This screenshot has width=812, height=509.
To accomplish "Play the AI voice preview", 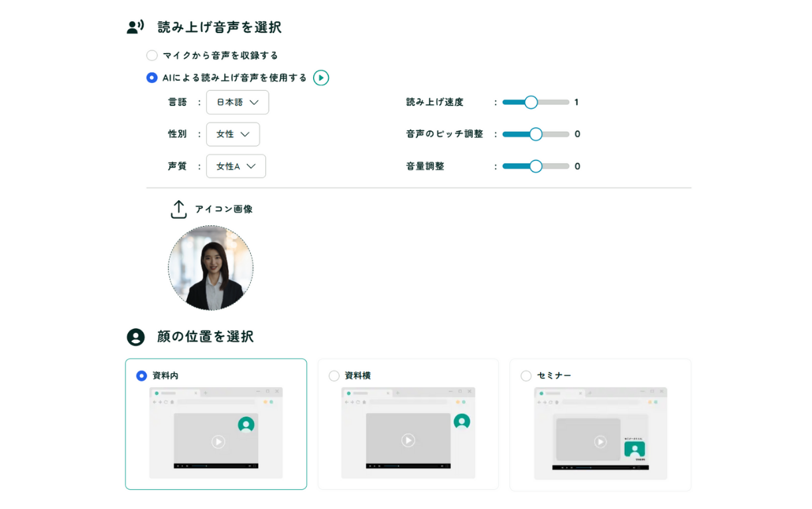I will (321, 78).
